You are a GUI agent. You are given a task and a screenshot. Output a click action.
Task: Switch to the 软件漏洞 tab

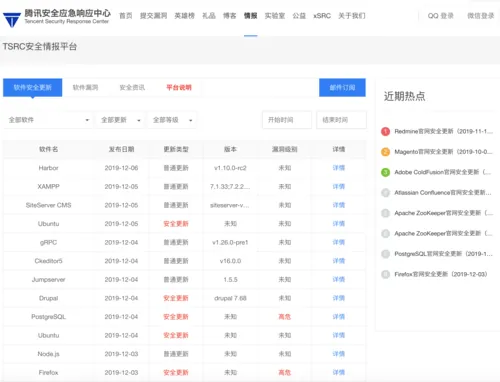(85, 87)
